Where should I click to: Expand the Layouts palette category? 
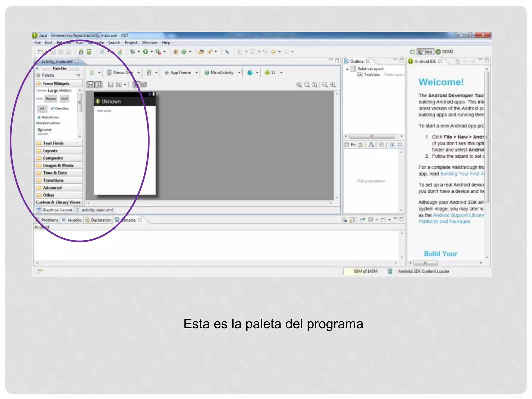pyautogui.click(x=59, y=151)
